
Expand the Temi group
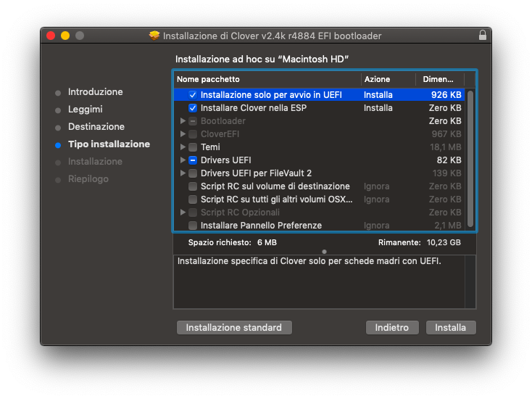(183, 147)
